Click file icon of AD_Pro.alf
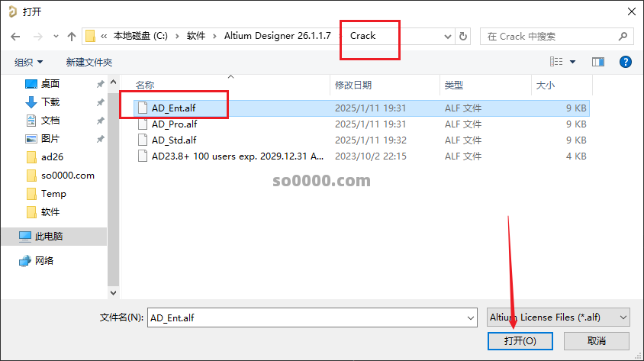The width and height of the screenshot is (644, 361). (x=143, y=124)
